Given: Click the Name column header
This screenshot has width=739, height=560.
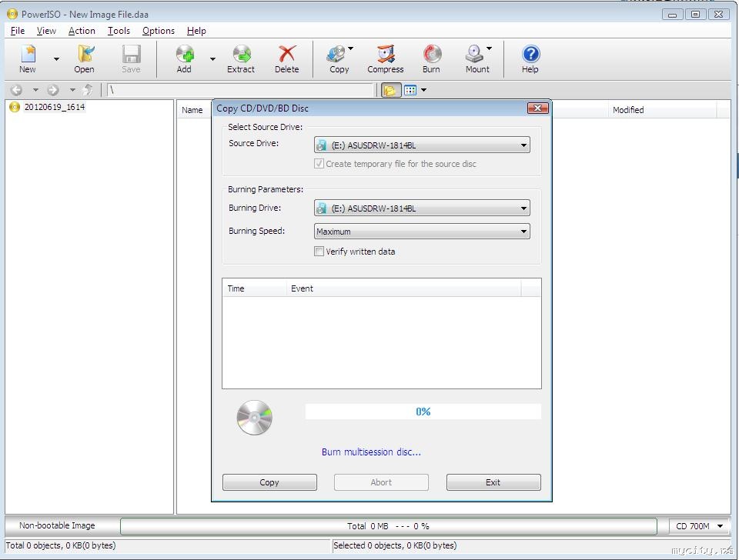Looking at the screenshot, I should pos(192,110).
